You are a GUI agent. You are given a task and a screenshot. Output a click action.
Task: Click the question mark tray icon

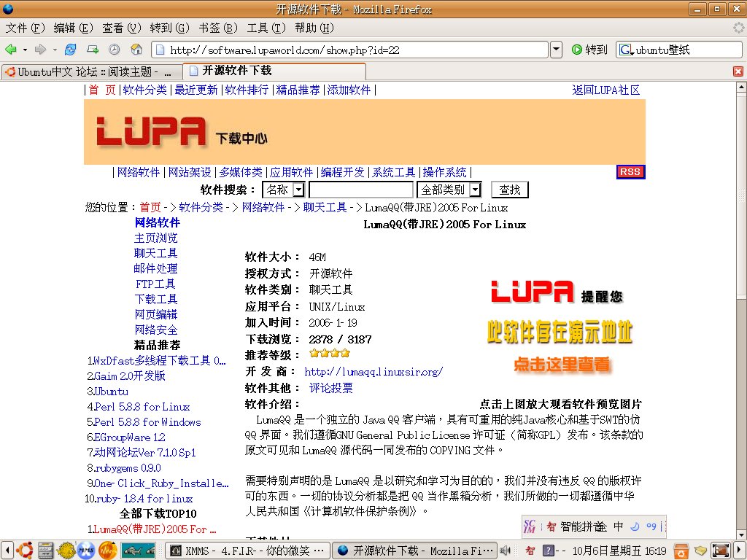(549, 551)
